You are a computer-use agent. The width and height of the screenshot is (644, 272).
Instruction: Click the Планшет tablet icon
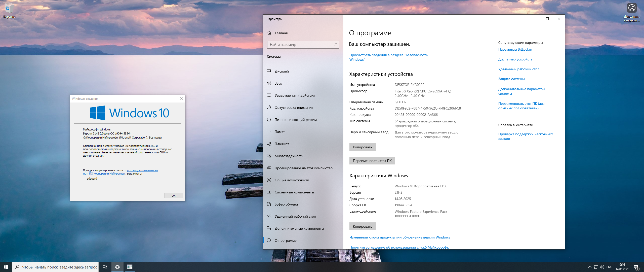pyautogui.click(x=269, y=144)
